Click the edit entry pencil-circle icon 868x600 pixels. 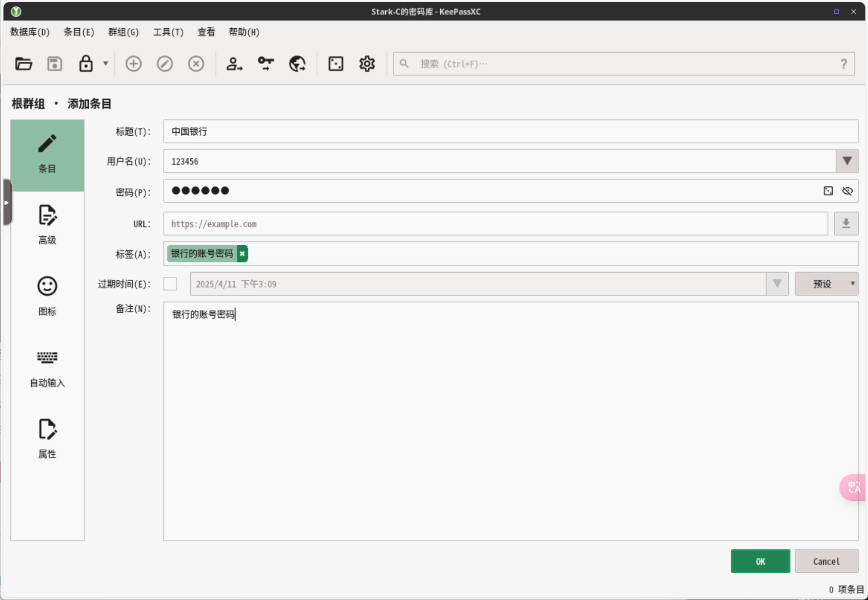[x=165, y=64]
